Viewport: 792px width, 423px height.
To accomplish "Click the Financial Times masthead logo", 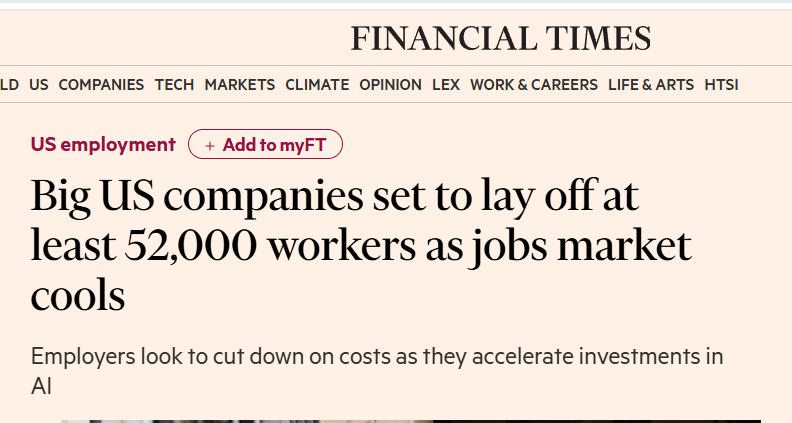I will click(x=500, y=39).
